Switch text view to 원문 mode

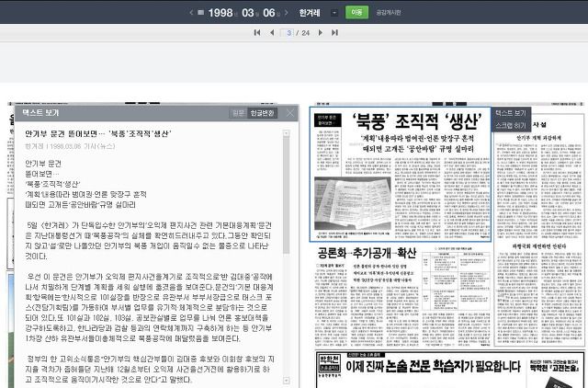click(x=239, y=113)
